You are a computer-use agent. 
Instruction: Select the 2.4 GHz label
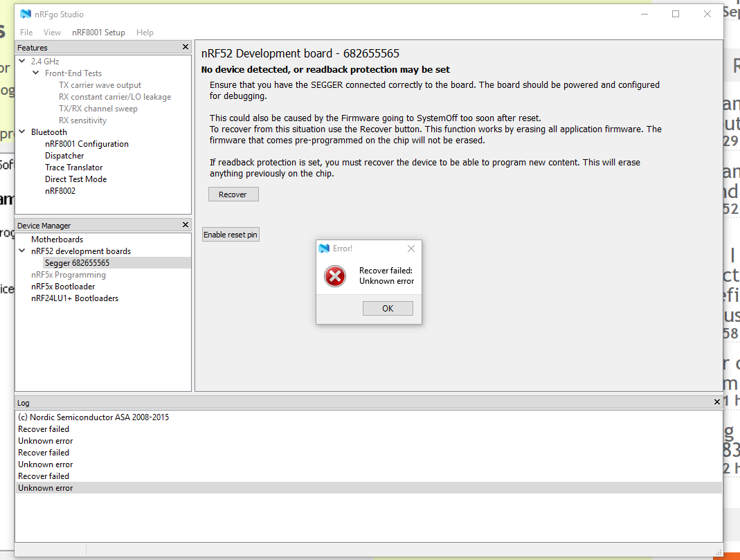coord(45,62)
